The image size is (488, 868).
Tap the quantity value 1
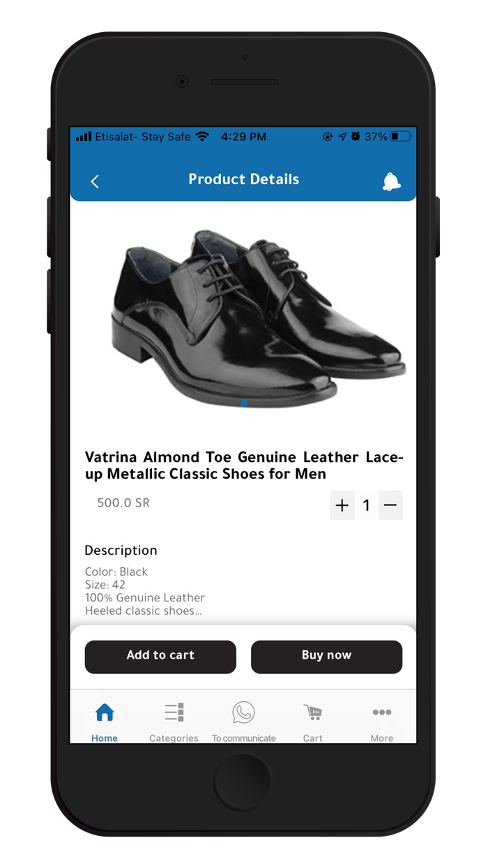pyautogui.click(x=367, y=505)
